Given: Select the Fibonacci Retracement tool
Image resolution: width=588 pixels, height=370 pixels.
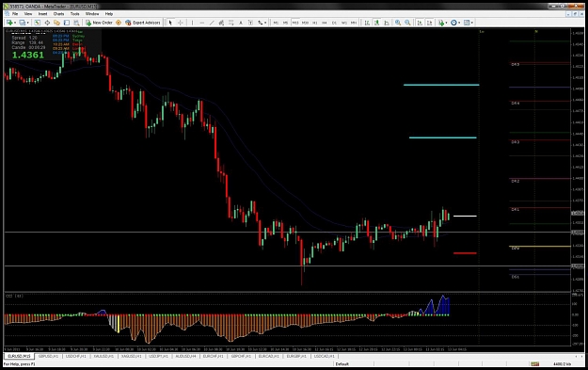Looking at the screenshot, I should (231, 23).
